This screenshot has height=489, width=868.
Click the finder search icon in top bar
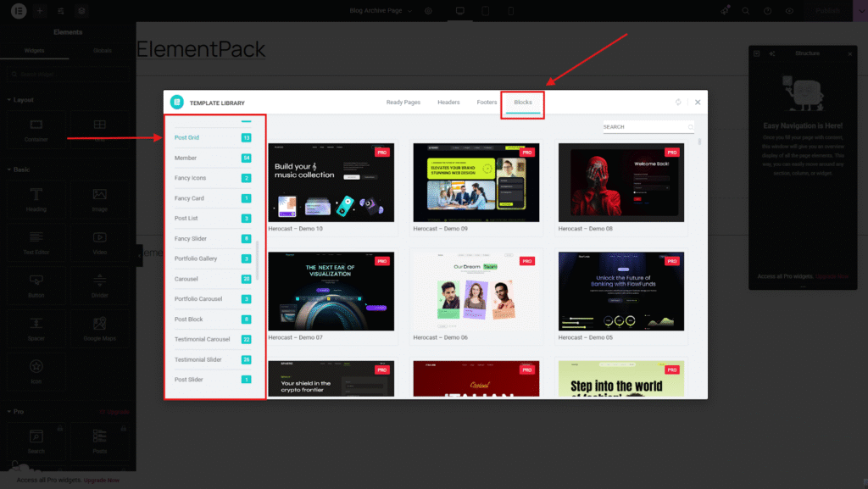coord(746,10)
